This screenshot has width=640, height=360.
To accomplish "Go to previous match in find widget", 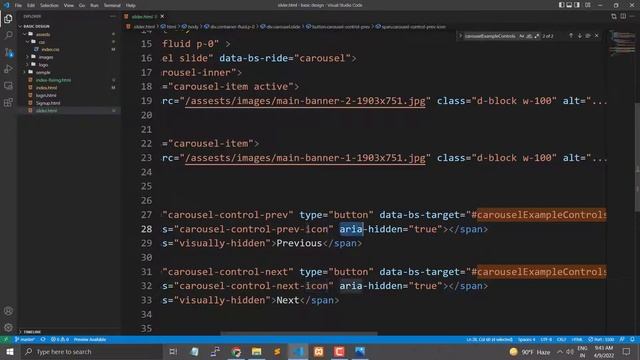I will [x=571, y=36].
